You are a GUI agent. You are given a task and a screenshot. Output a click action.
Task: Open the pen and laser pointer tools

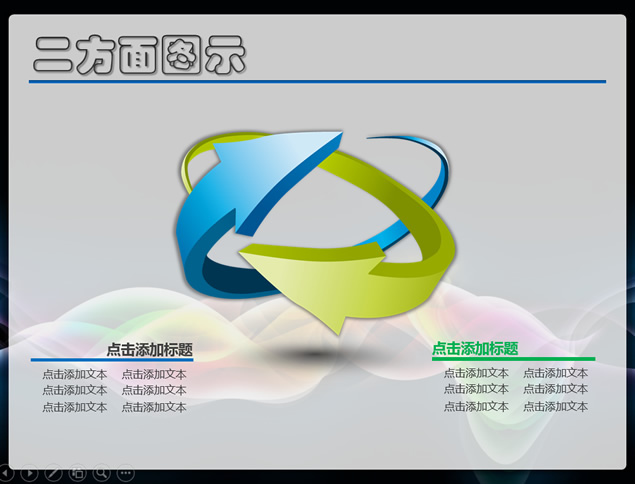[x=53, y=473]
